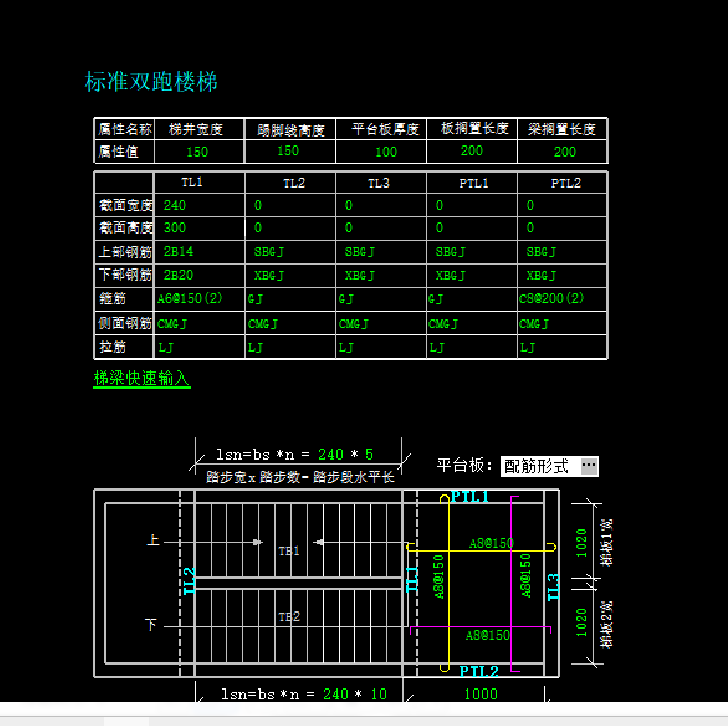Click the TB2 stair flight label
The height and width of the screenshot is (726, 728).
[x=289, y=617]
